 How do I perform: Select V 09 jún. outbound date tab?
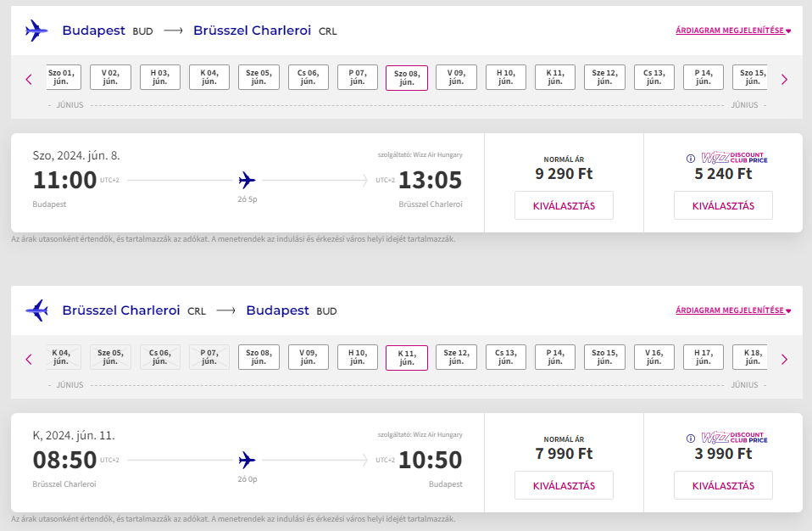[x=456, y=77]
